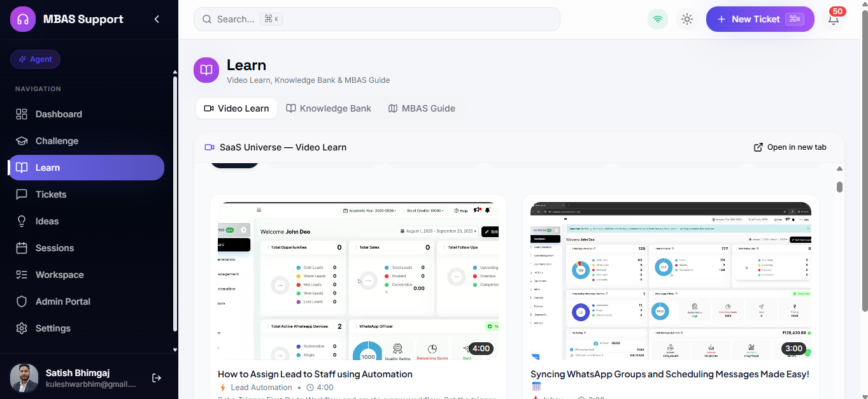The height and width of the screenshot is (399, 868).
Task: Open the Assign Lead to Staff video thumbnail
Action: pyautogui.click(x=358, y=281)
